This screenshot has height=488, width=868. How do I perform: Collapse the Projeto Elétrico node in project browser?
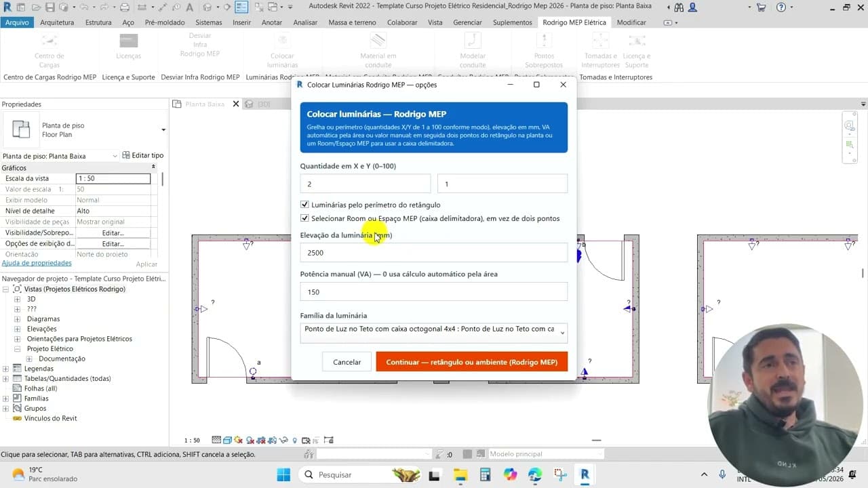17,349
